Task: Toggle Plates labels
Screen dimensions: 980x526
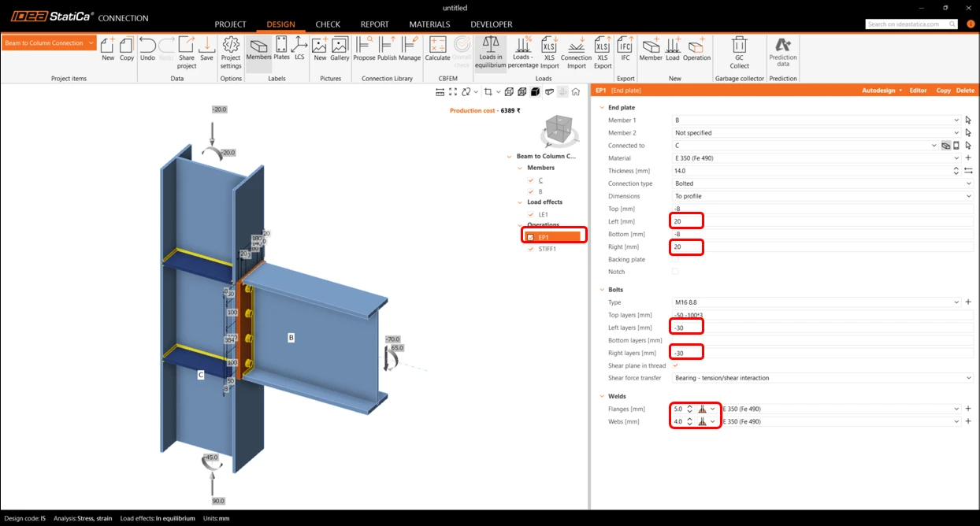Action: click(281, 49)
